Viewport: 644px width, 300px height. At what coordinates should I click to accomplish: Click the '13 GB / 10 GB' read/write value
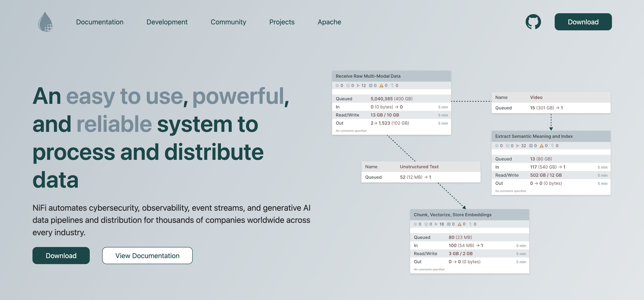click(385, 115)
